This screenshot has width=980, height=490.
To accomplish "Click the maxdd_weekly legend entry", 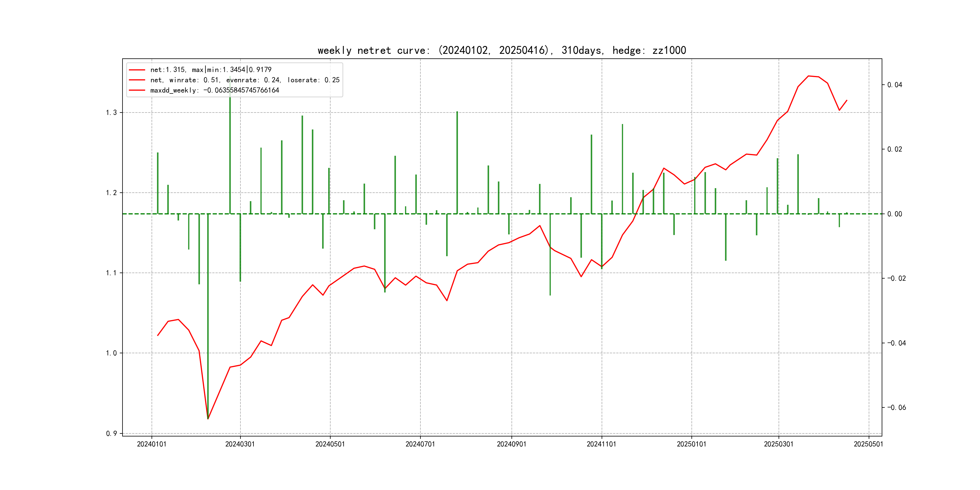I will 214,90.
